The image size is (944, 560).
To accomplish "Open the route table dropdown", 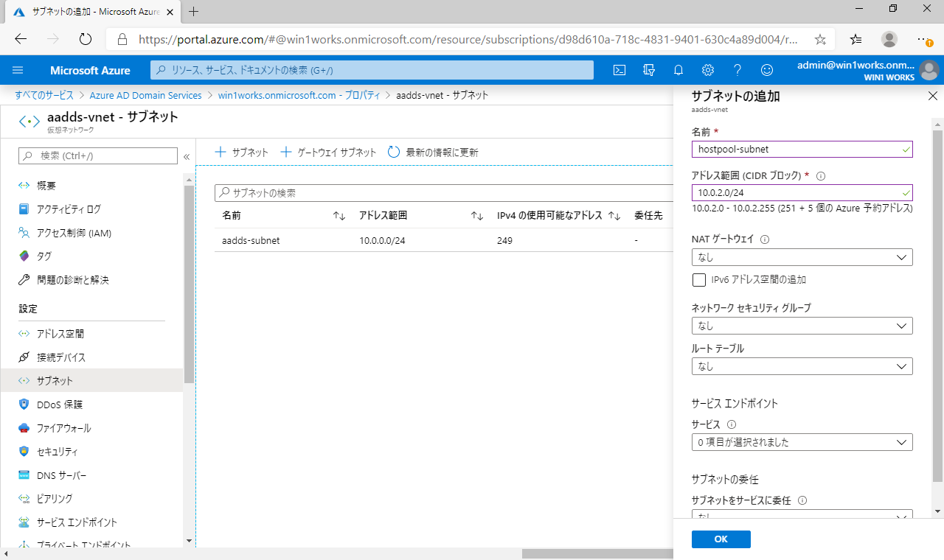I will [802, 366].
